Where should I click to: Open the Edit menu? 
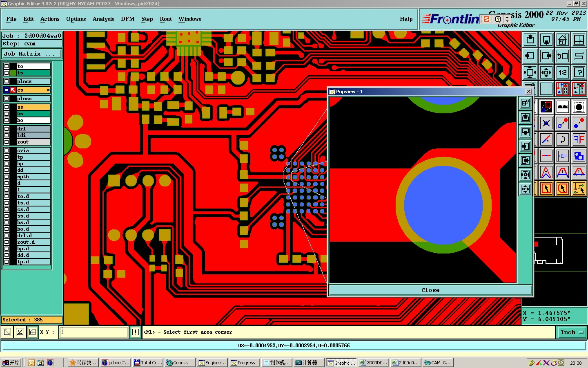coord(29,19)
